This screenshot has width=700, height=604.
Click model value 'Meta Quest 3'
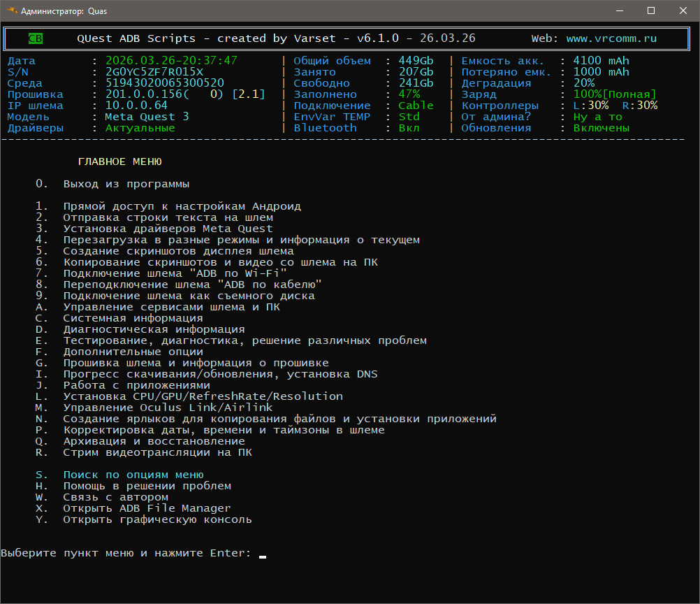pos(147,116)
